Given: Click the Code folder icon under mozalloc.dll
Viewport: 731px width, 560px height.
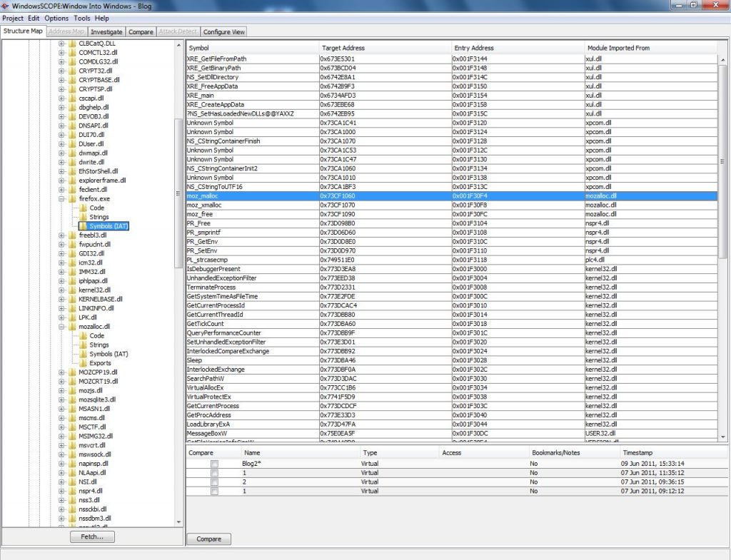Looking at the screenshot, I should pos(83,336).
